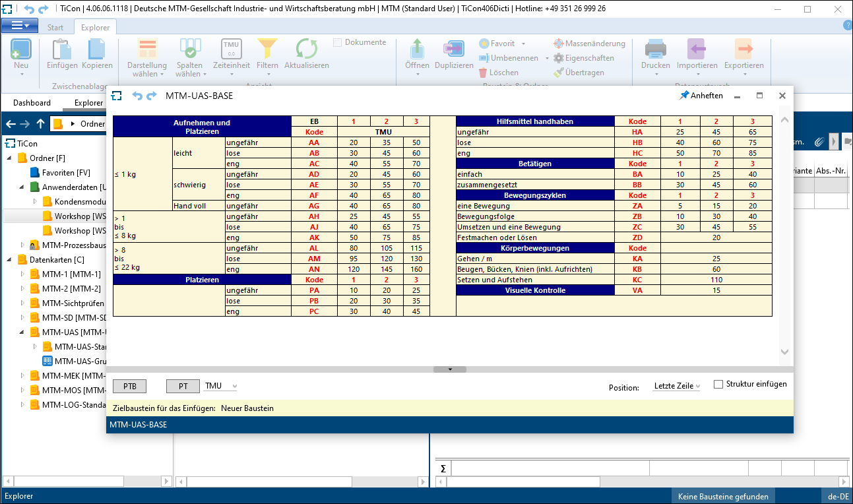
Task: Open the application file menu button
Action: 20,25
